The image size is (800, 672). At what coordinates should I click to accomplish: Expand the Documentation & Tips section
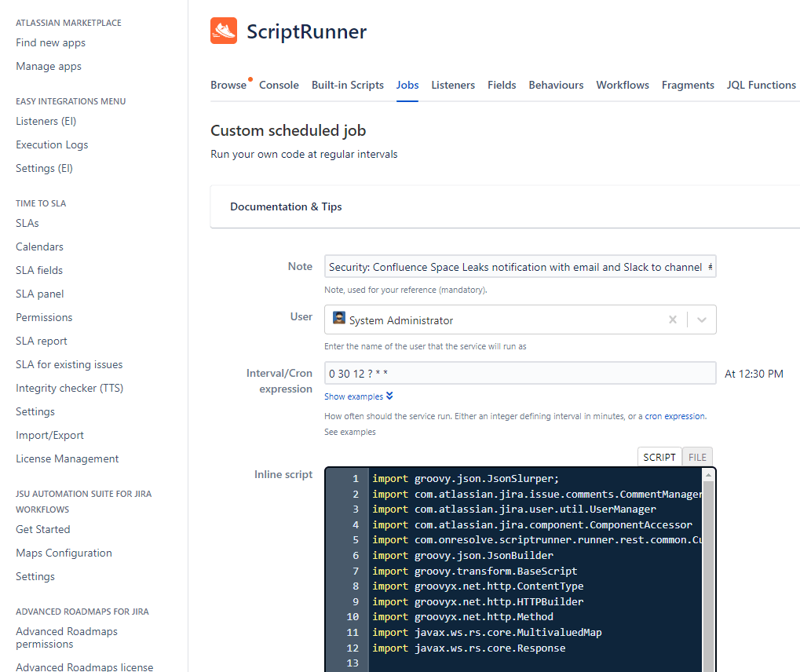(286, 206)
